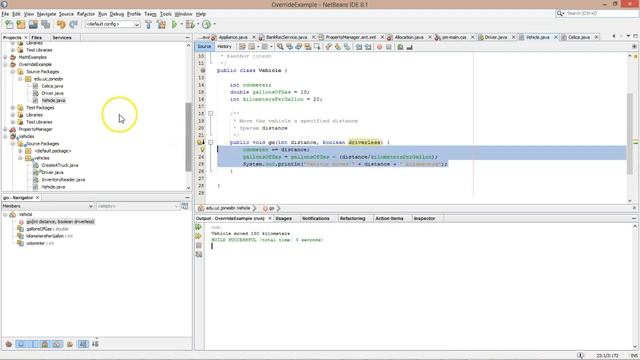Click the New Project toolbar icon
Image resolution: width=640 pixels, height=360 pixels.
pos(21,24)
